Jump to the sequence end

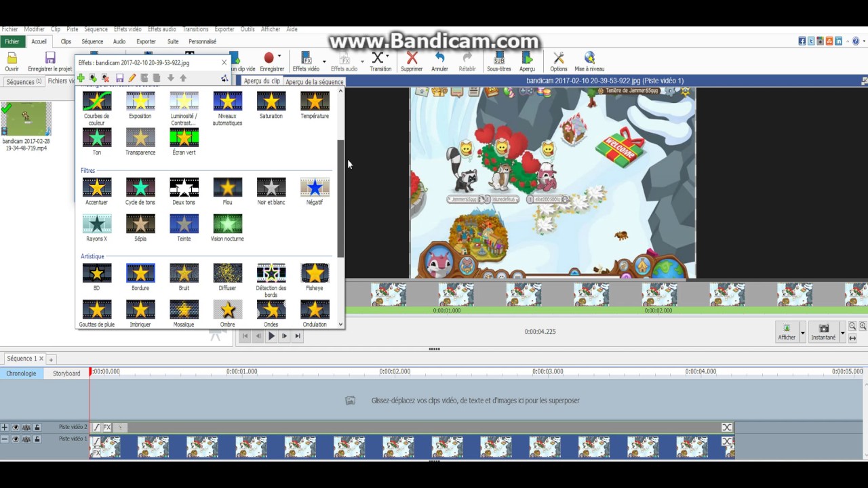(297, 336)
